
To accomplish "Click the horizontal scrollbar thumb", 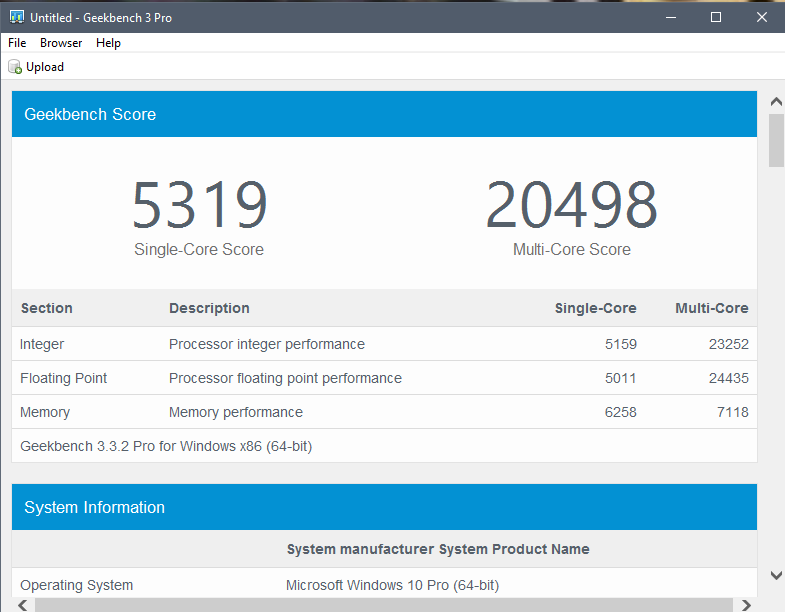I will pyautogui.click(x=383, y=605).
